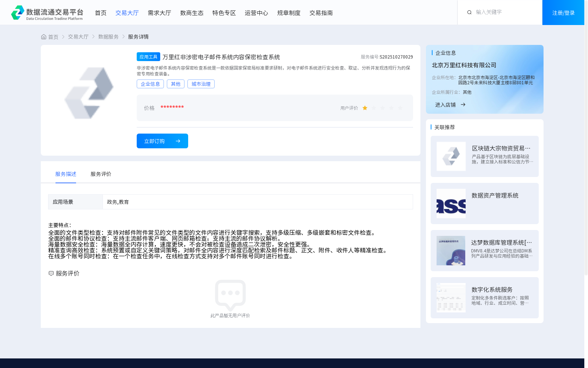Click the arrow next to 进入店铺
The height and width of the screenshot is (368, 588).
click(x=463, y=105)
